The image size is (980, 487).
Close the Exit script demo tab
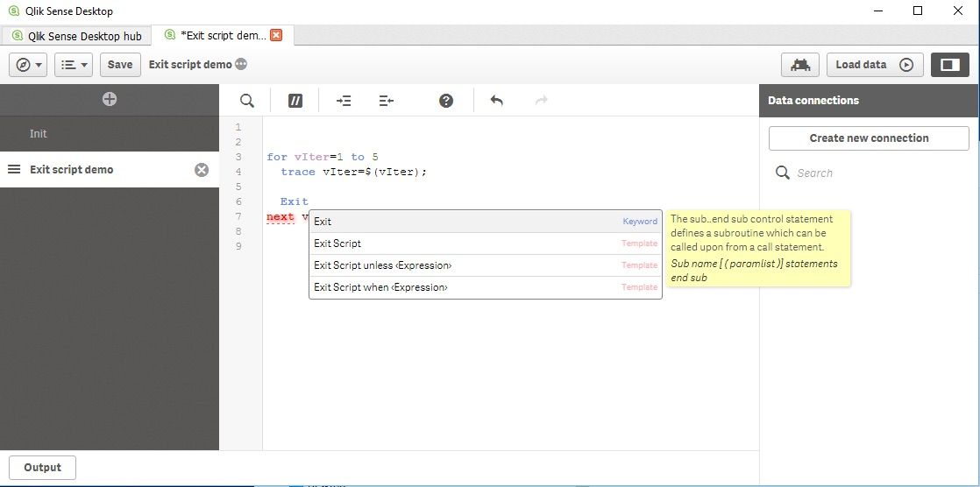(276, 35)
